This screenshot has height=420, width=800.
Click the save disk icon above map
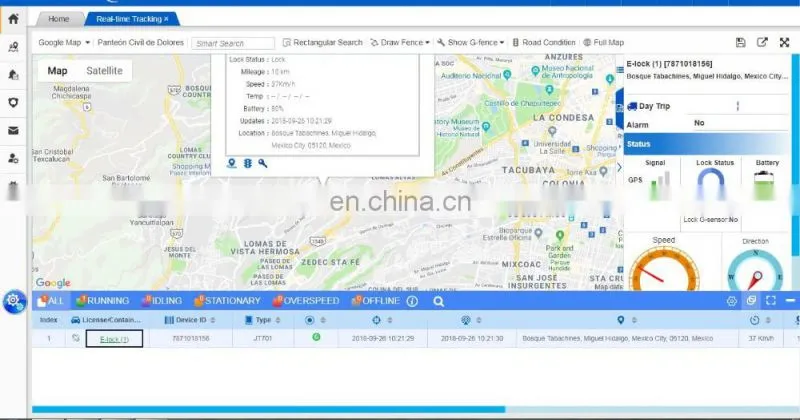(740, 42)
